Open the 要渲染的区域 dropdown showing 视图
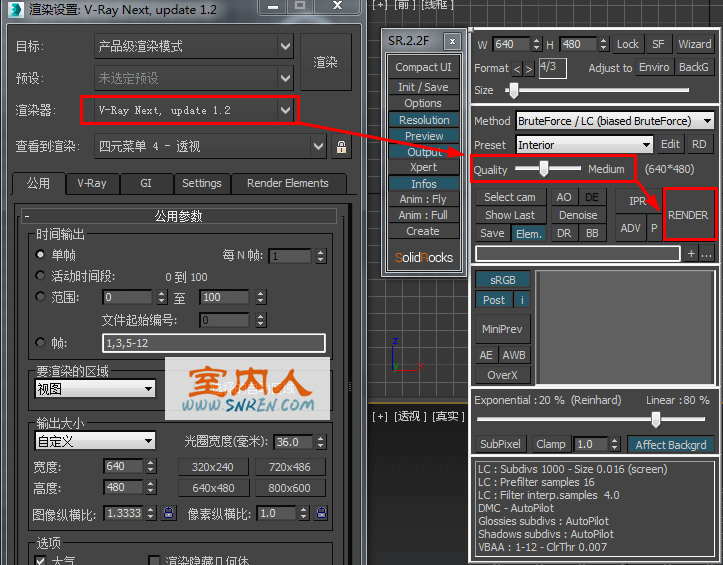The image size is (723, 565). (x=95, y=389)
